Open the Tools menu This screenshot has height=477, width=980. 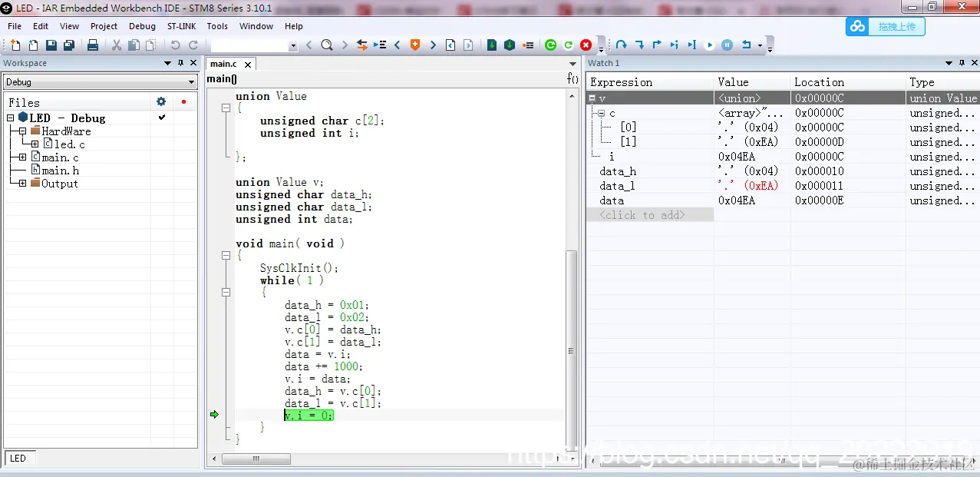click(217, 26)
